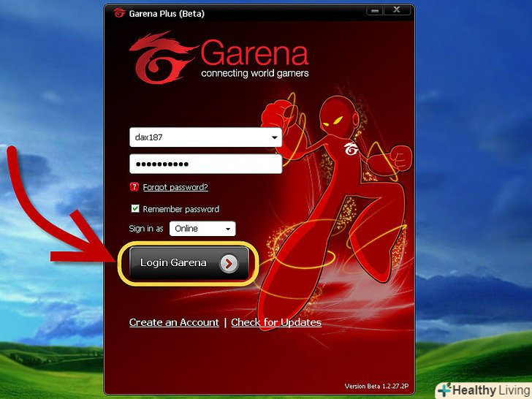Screen dimensions: 532x399
Task: Click the red question mark help icon
Action: click(134, 186)
